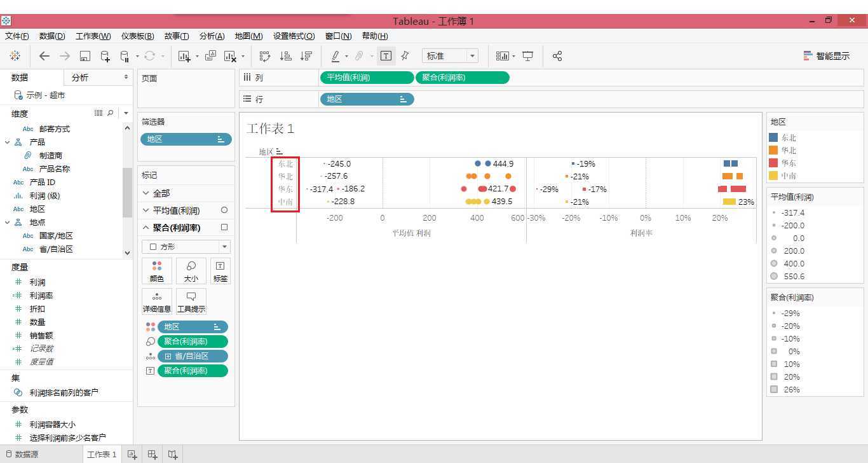Save the workbook with the disk icon
This screenshot has height=463, width=868.
tap(85, 56)
